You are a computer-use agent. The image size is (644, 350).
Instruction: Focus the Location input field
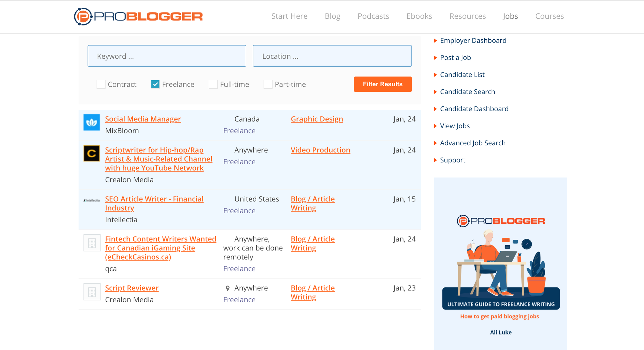pos(332,56)
